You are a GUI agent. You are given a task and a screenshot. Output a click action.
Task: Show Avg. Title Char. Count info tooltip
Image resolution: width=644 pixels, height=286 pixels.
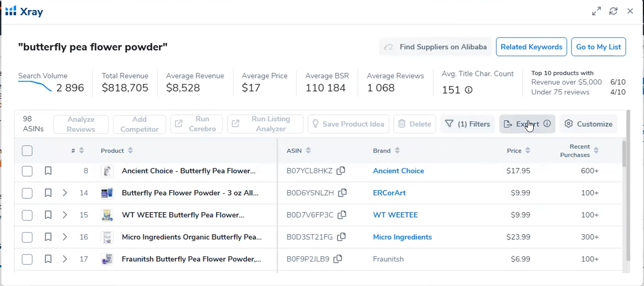point(469,90)
